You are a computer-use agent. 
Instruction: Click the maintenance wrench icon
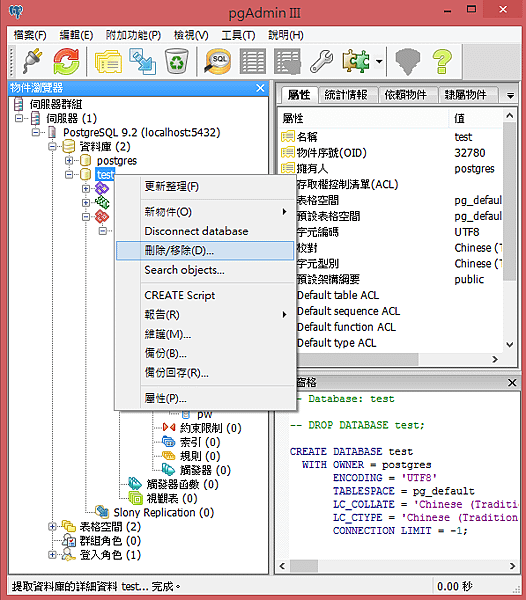tap(321, 61)
